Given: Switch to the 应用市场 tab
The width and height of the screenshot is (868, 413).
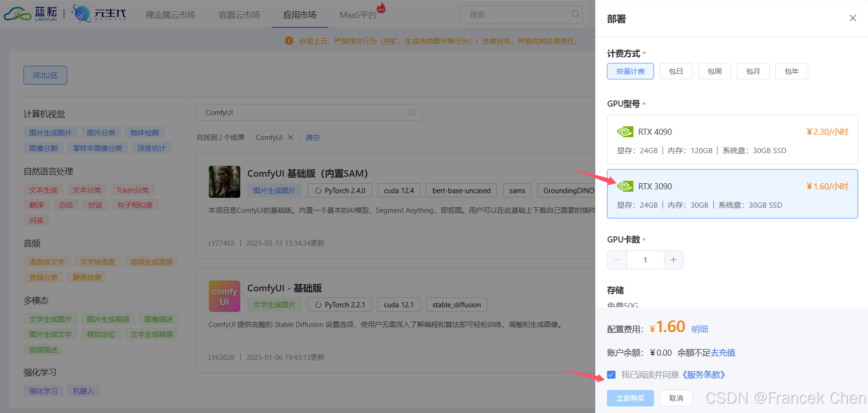Looking at the screenshot, I should pos(300,15).
